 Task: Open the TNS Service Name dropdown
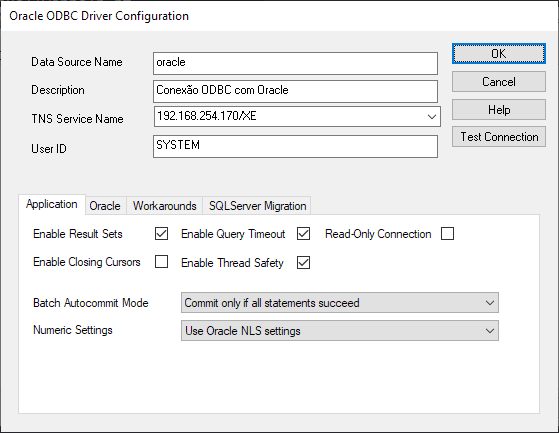click(x=432, y=117)
